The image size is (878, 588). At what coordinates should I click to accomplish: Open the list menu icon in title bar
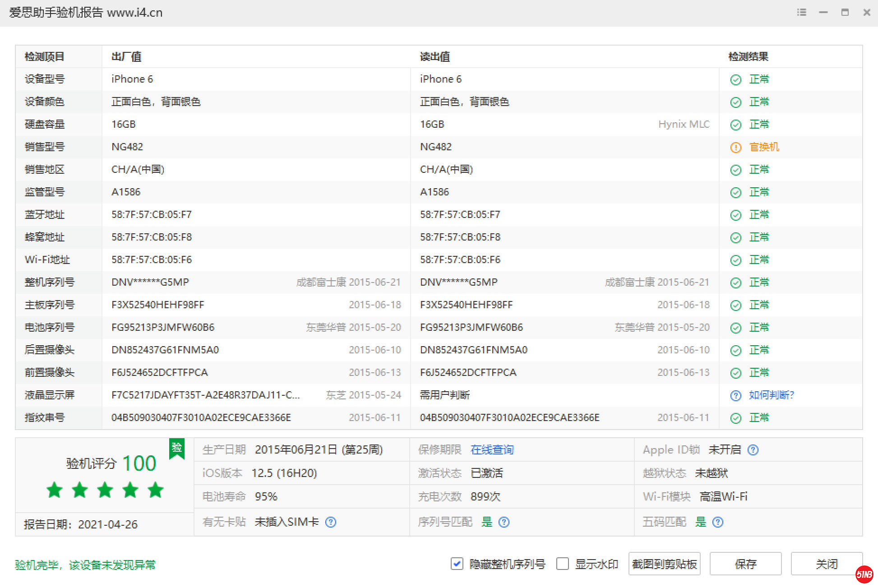[801, 12]
